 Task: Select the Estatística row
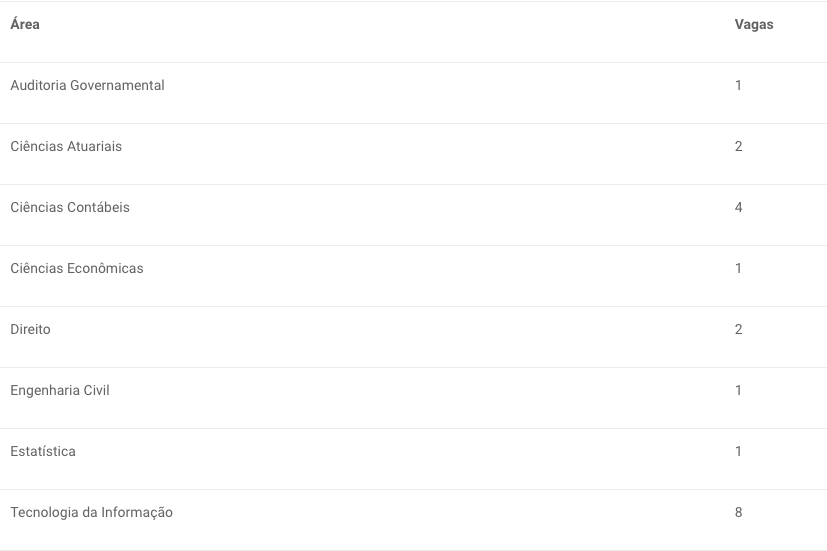pyautogui.click(x=414, y=459)
